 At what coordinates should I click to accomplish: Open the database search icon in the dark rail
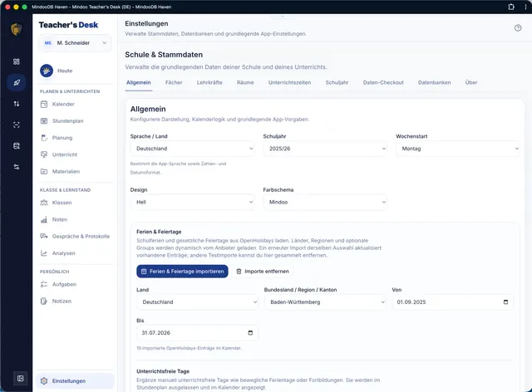[17, 146]
